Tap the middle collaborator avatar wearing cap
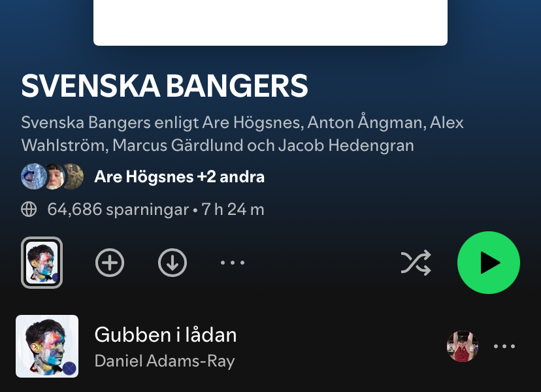Screen dimensions: 541x392 tap(54, 176)
